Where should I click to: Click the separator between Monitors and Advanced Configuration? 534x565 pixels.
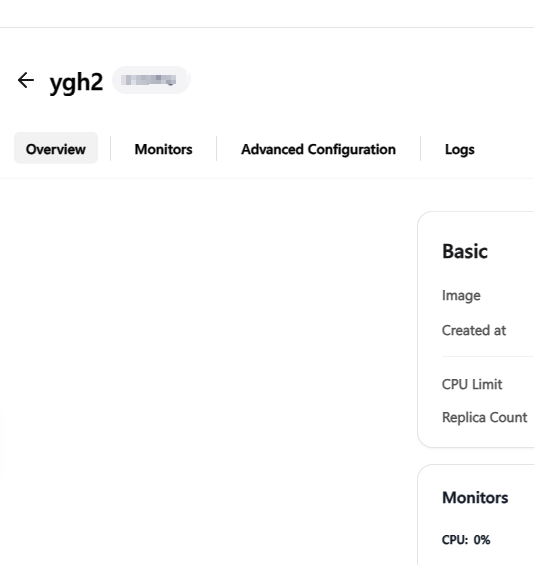[216, 148]
